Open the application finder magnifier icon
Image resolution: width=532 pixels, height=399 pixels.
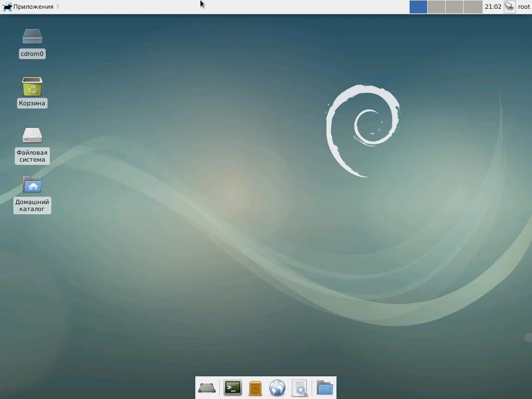(x=300, y=388)
